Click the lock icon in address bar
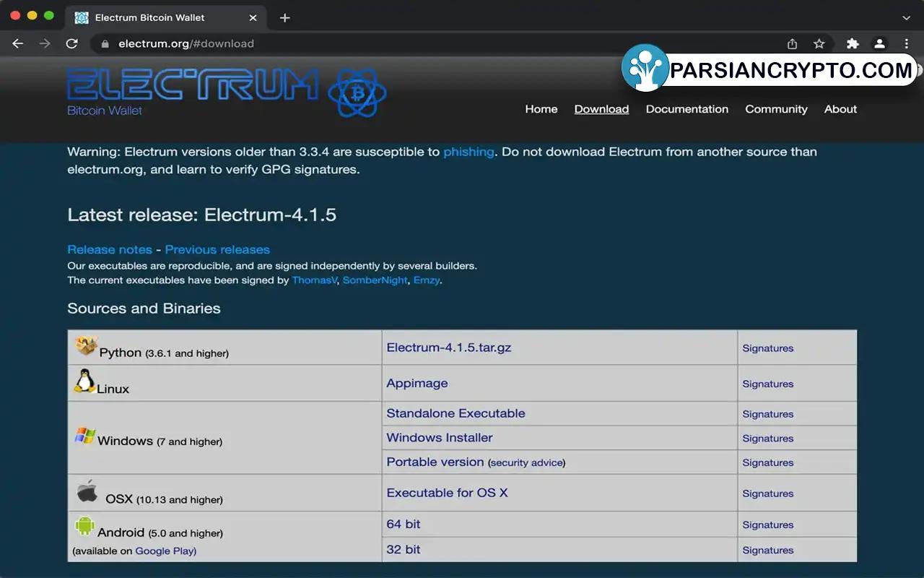924x578 pixels. [105, 43]
